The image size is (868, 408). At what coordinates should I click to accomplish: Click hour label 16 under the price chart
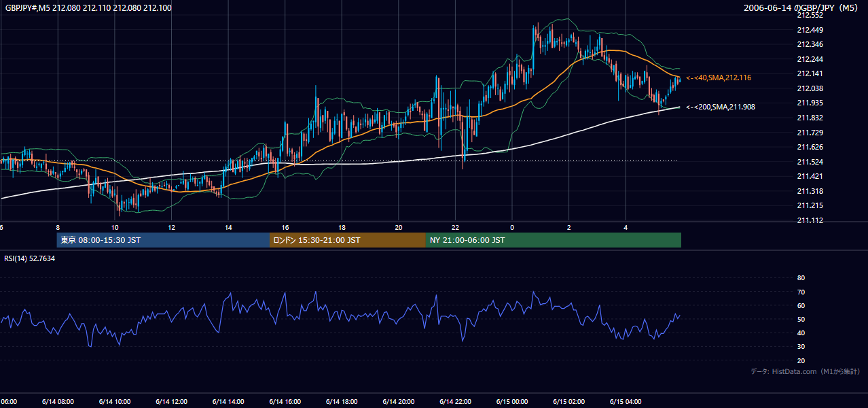tap(285, 227)
